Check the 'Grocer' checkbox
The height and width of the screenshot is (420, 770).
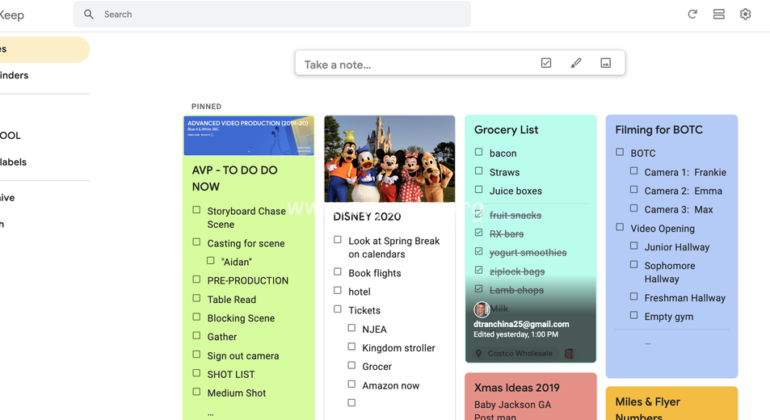pyautogui.click(x=352, y=365)
